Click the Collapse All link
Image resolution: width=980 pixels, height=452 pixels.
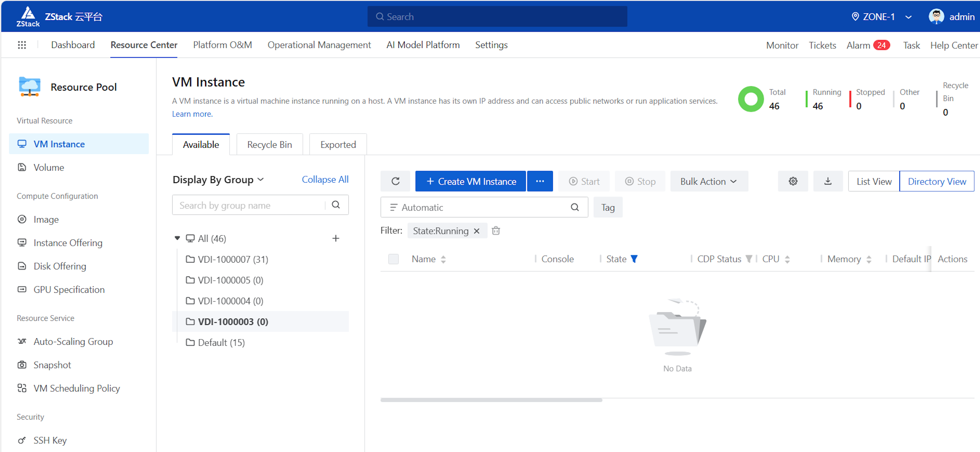[325, 179]
